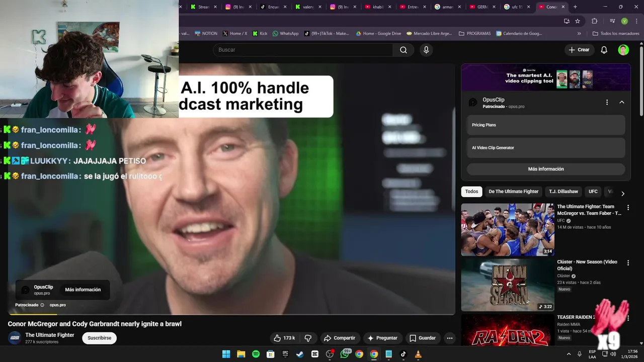The height and width of the screenshot is (362, 644).
Task: Open the Crear dropdown button
Action: coord(579,50)
